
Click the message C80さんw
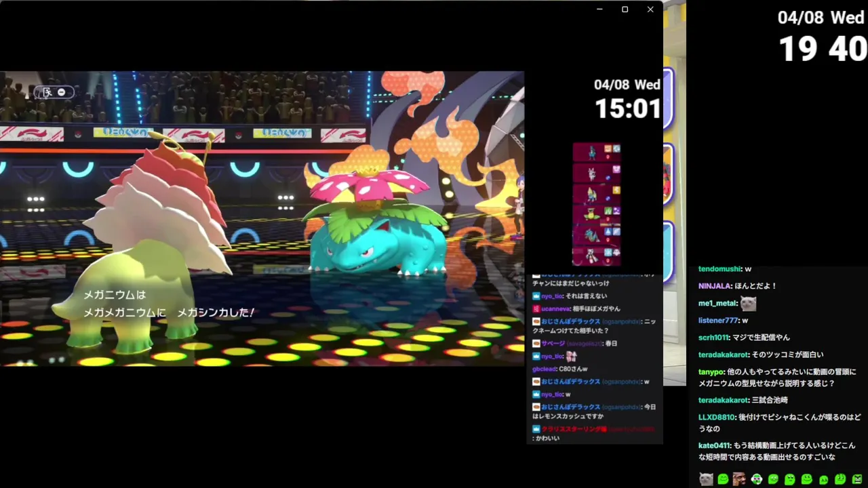click(573, 369)
